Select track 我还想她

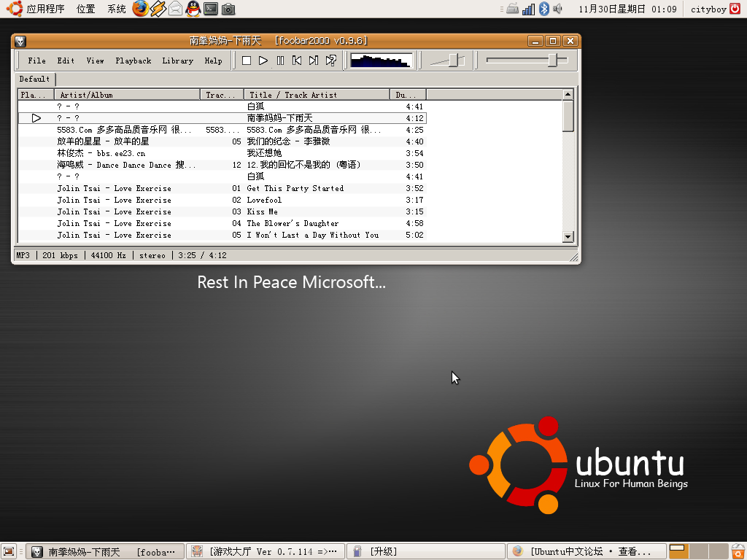(x=264, y=153)
